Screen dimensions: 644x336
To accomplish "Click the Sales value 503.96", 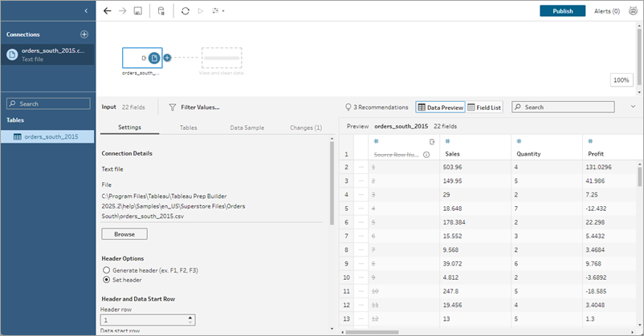I will coord(452,168).
